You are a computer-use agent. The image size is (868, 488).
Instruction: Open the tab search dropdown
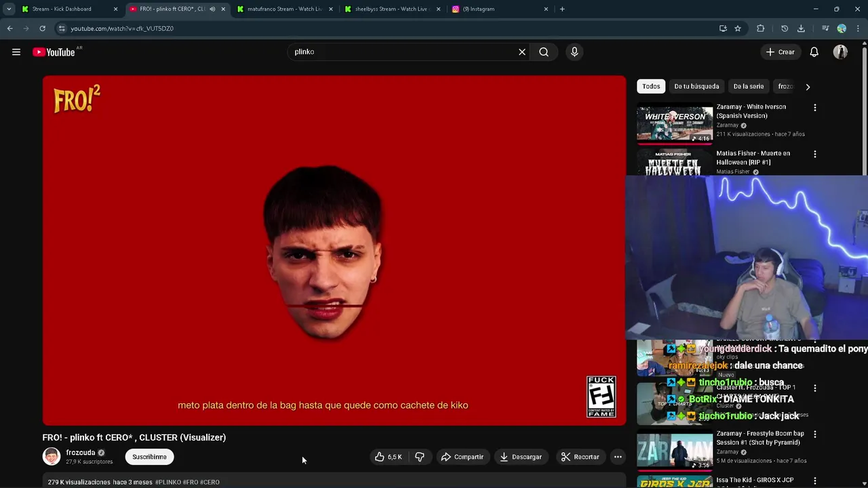pyautogui.click(x=9, y=9)
